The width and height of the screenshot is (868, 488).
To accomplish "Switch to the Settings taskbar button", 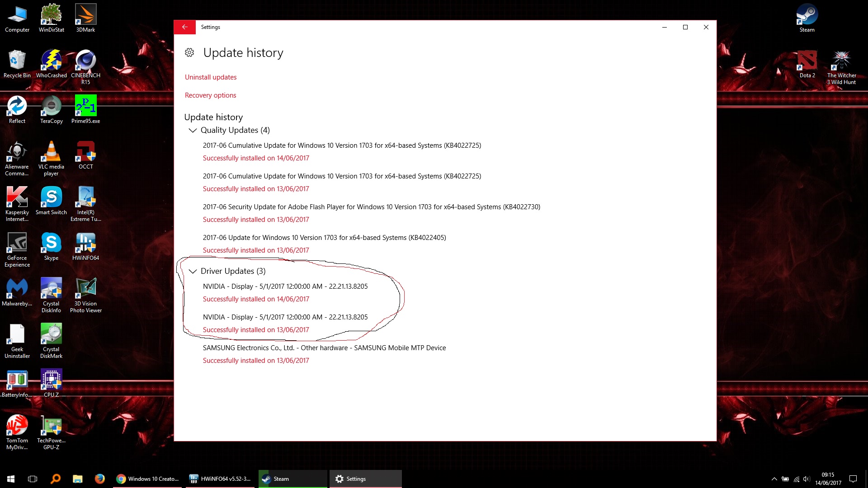I will tap(365, 479).
